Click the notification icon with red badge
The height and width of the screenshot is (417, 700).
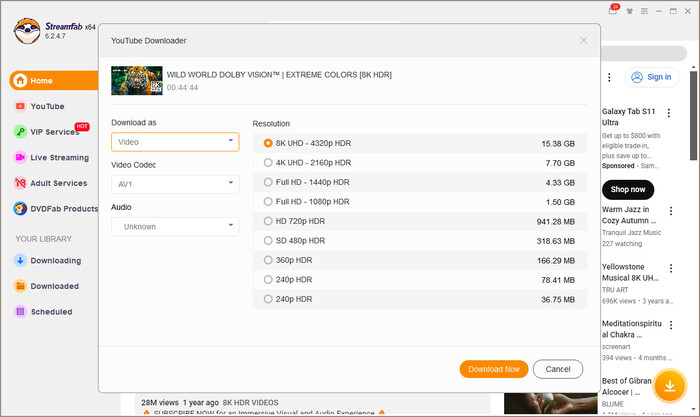[613, 10]
